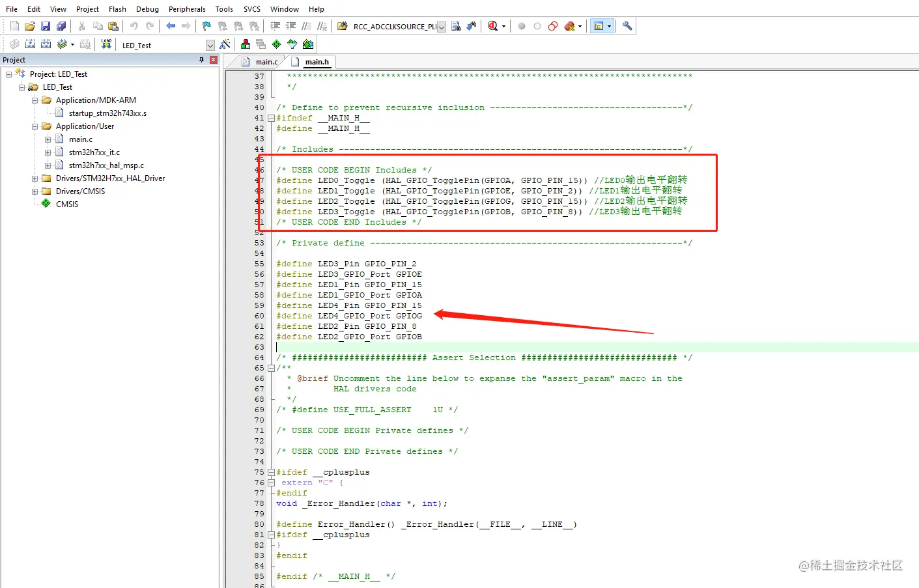Click line number 63 in the editor gutter
The image size is (919, 588).
(259, 348)
